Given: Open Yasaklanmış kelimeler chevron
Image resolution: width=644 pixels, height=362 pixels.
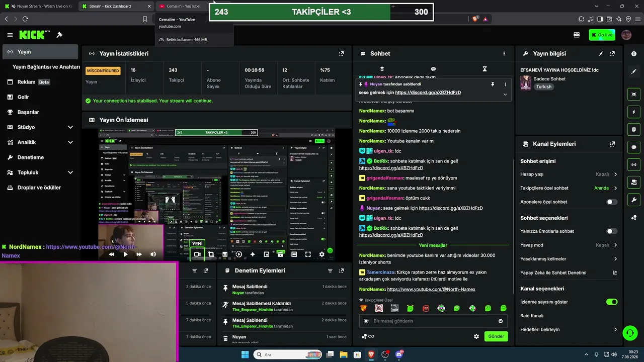Looking at the screenshot, I should point(615,259).
